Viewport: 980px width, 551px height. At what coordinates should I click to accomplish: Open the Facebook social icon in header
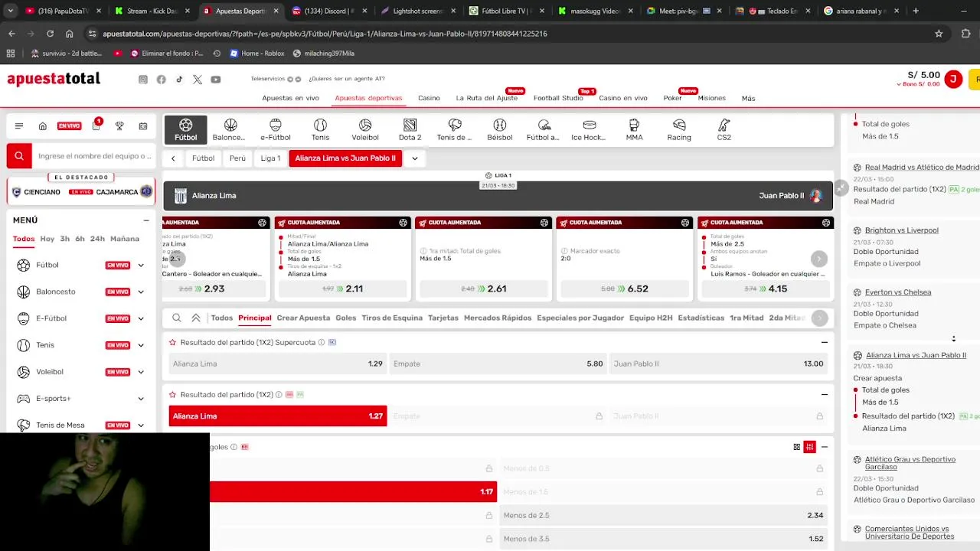(x=161, y=80)
